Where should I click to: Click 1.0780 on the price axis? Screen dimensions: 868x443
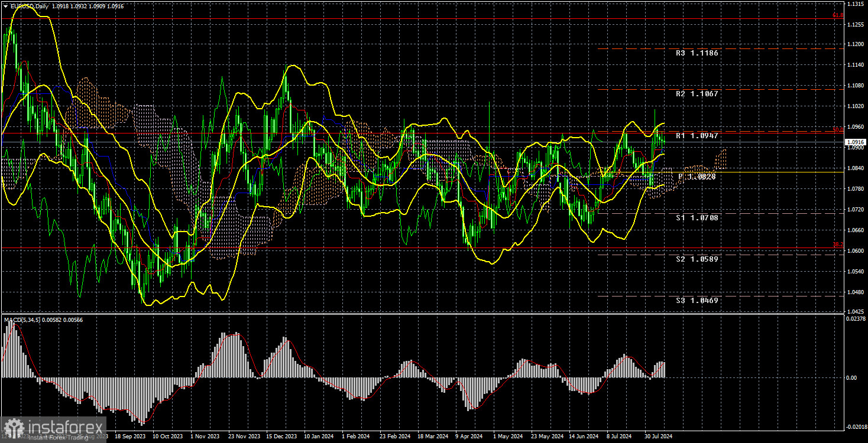point(856,189)
